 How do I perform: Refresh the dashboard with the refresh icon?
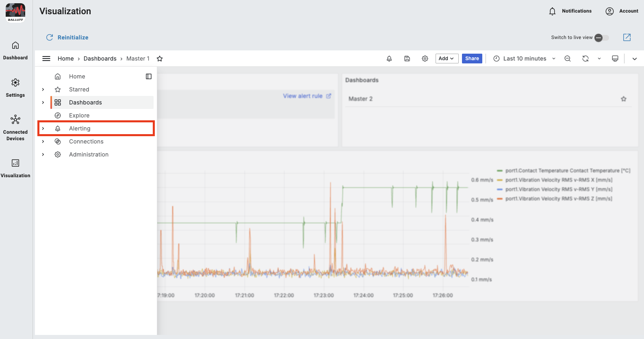pos(585,59)
